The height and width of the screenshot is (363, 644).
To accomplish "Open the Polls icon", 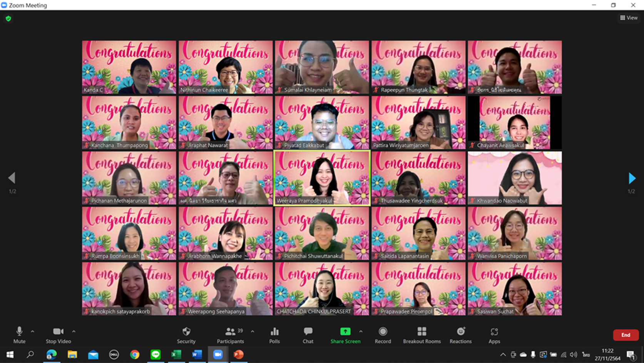I will 274,335.
